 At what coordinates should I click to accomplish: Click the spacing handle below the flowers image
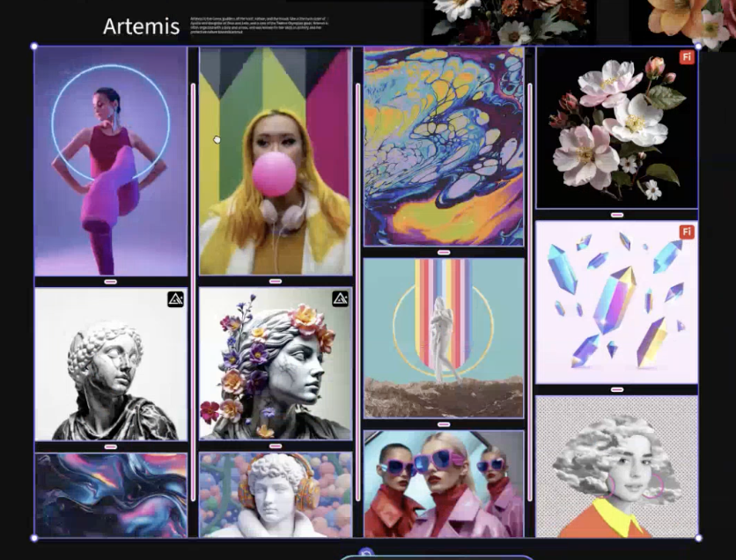click(x=616, y=215)
